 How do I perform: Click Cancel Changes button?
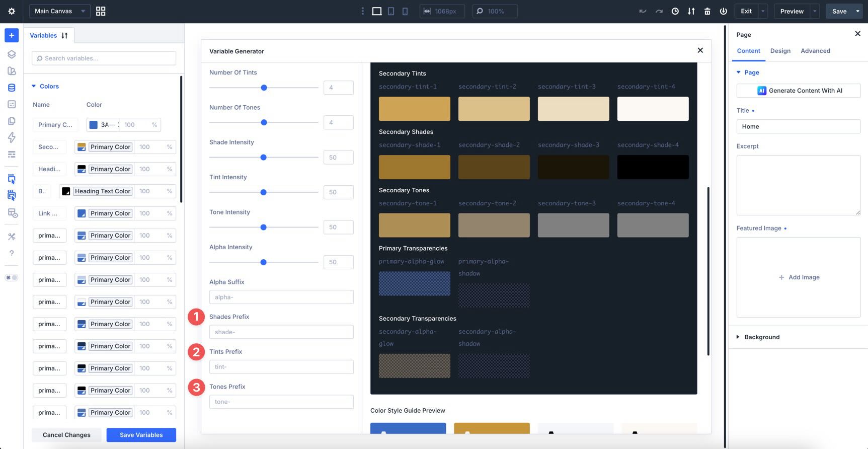[66, 435]
